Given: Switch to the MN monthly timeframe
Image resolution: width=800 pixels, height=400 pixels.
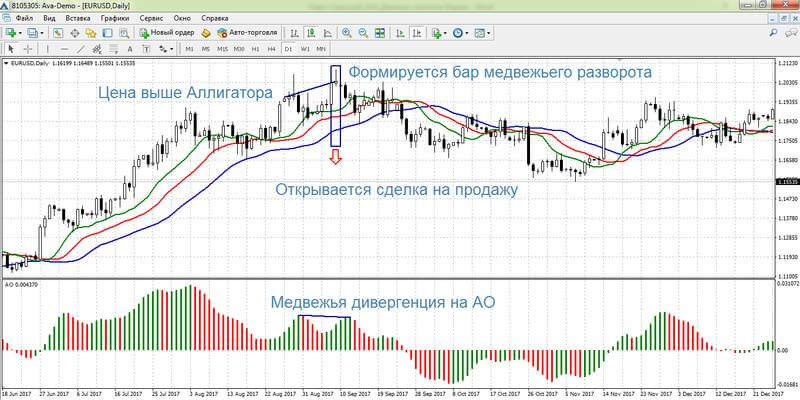Looking at the screenshot, I should 321,48.
